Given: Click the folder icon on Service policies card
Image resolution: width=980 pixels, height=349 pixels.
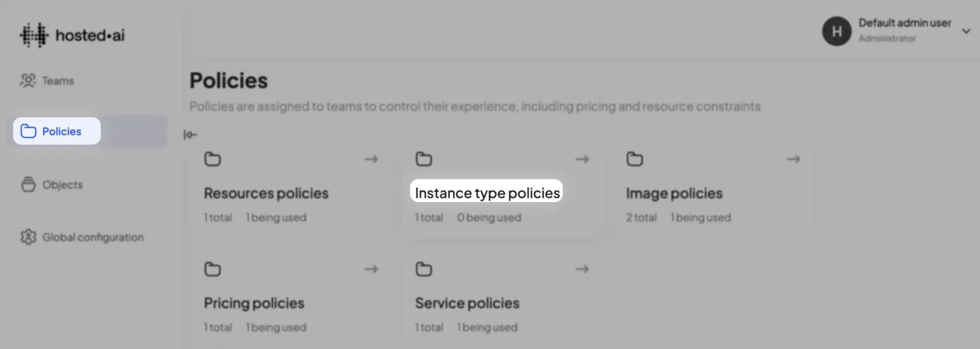Looking at the screenshot, I should click(424, 269).
